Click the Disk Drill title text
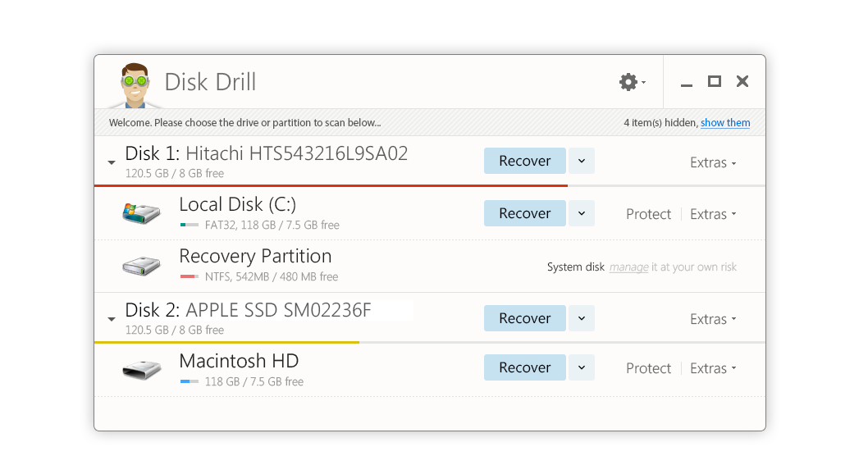 [210, 83]
